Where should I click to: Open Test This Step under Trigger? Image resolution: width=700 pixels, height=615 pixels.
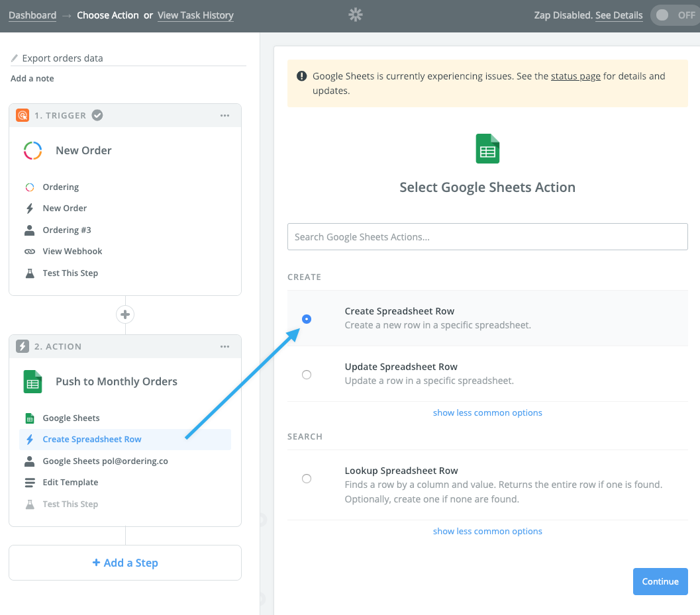click(x=71, y=273)
